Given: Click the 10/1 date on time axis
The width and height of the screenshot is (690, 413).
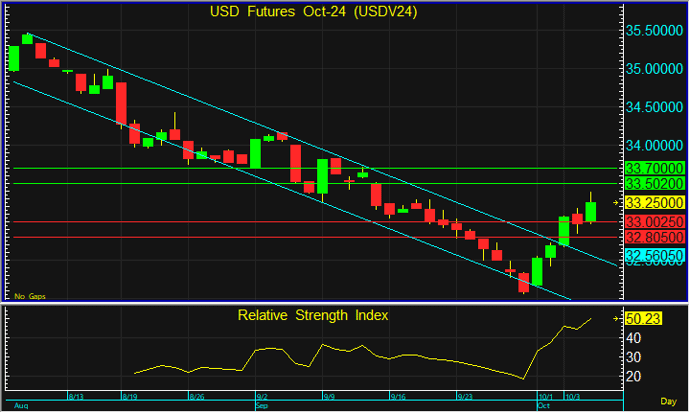Looking at the screenshot, I should coord(545,397).
